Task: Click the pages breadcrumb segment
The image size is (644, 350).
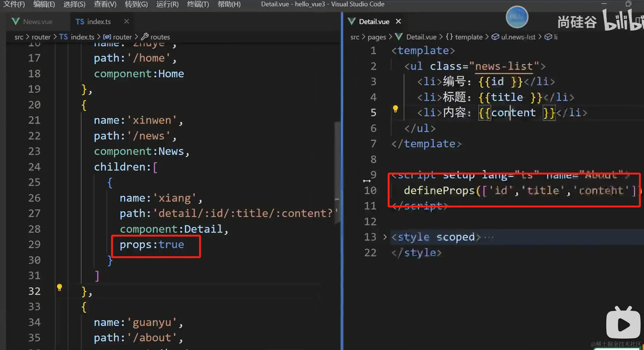Action: [x=377, y=37]
